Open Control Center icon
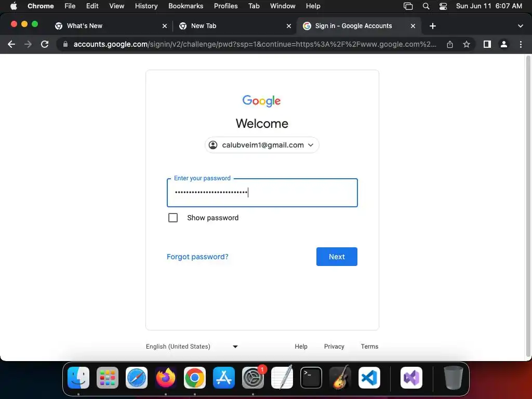 443,6
